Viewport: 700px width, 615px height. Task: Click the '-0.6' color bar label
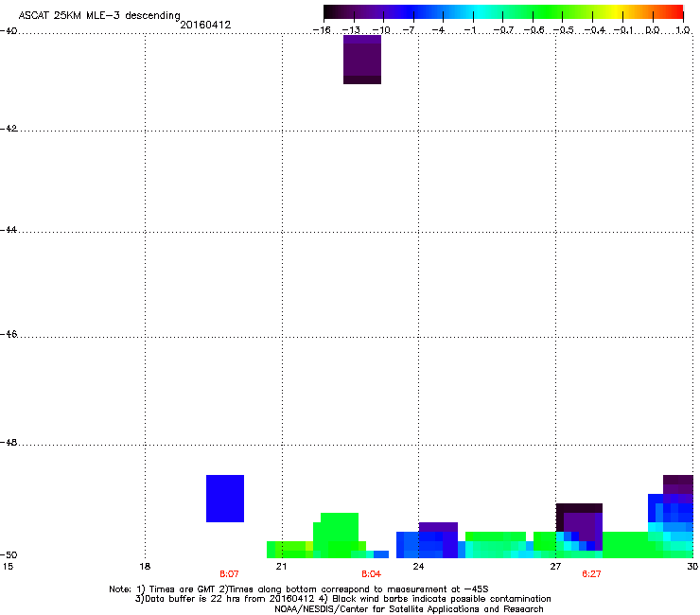tap(534, 30)
